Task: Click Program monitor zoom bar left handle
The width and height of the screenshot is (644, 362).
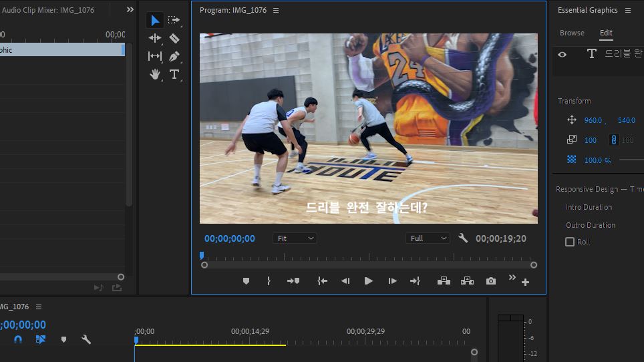Action: pyautogui.click(x=204, y=265)
